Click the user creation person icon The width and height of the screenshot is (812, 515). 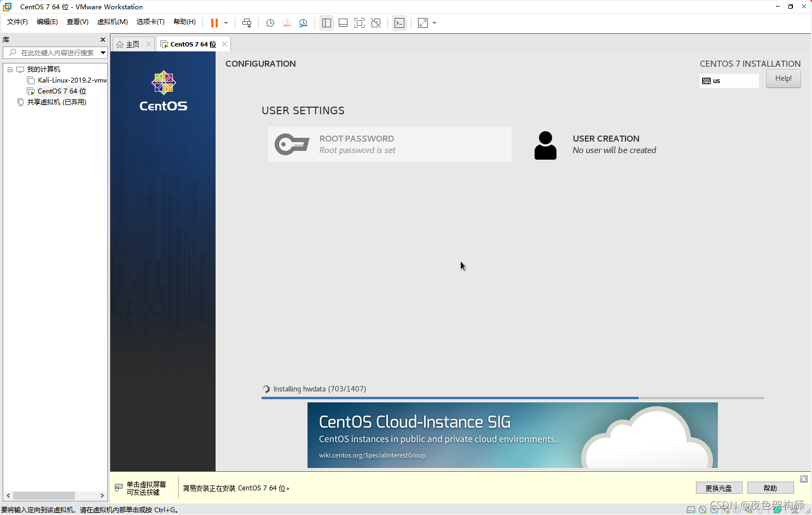(546, 145)
